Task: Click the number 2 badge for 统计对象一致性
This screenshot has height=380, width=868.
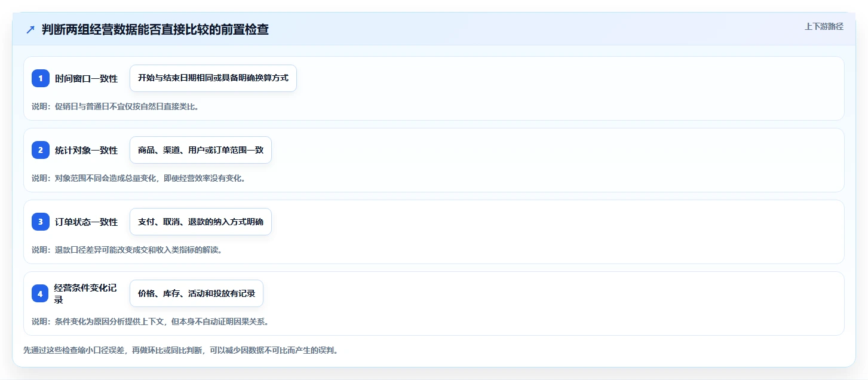Action: point(41,150)
